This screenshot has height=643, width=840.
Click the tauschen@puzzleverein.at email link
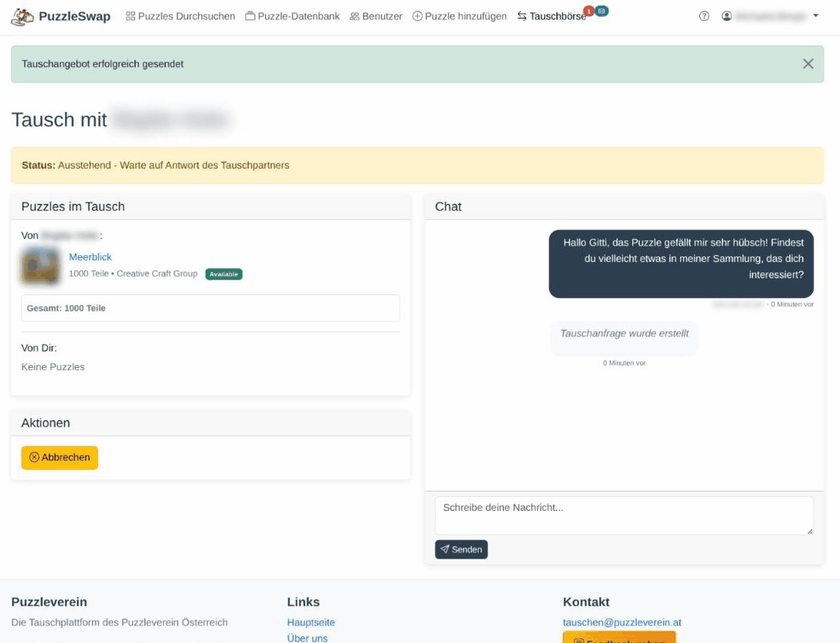621,622
